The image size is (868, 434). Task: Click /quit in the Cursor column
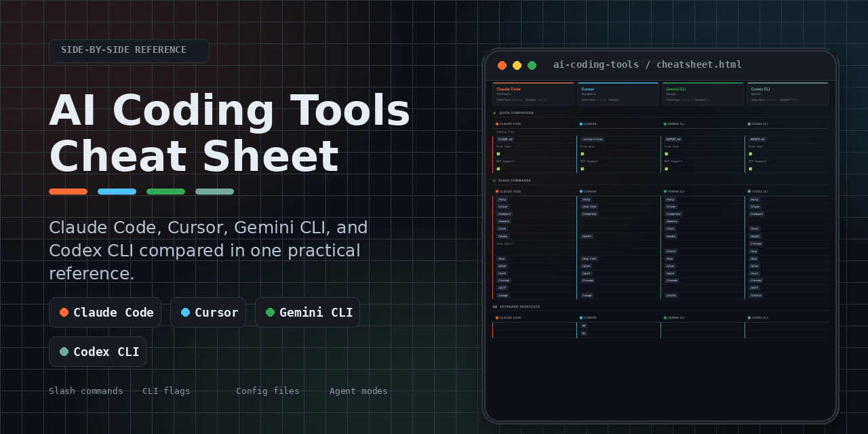coord(586,273)
